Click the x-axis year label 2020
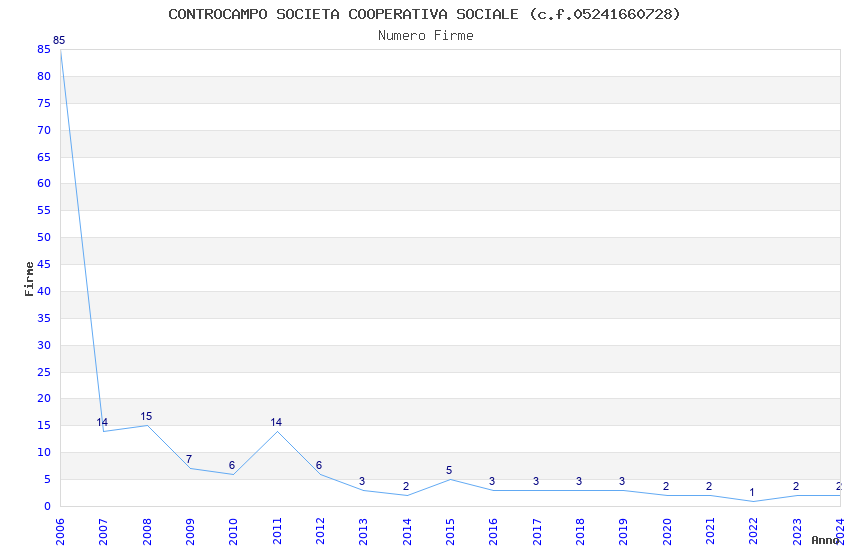This screenshot has width=850, height=550. pyautogui.click(x=667, y=532)
